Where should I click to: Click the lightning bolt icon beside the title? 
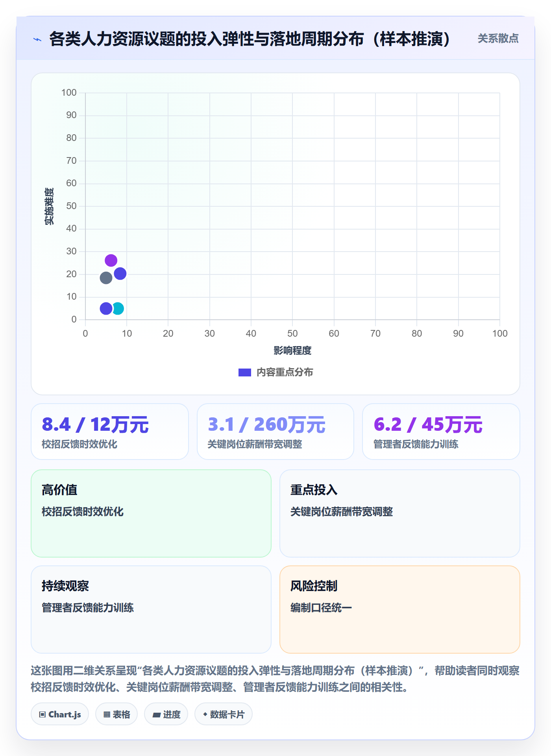click(x=37, y=39)
